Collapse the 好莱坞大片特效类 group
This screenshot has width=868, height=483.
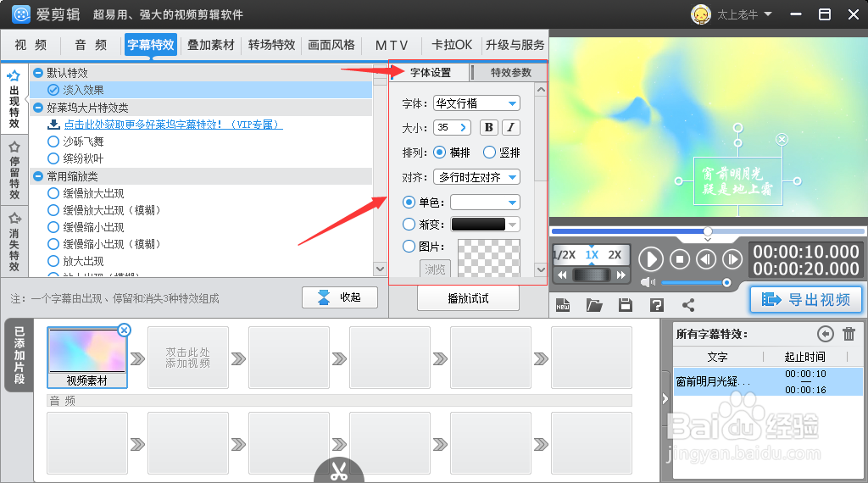click(x=38, y=108)
